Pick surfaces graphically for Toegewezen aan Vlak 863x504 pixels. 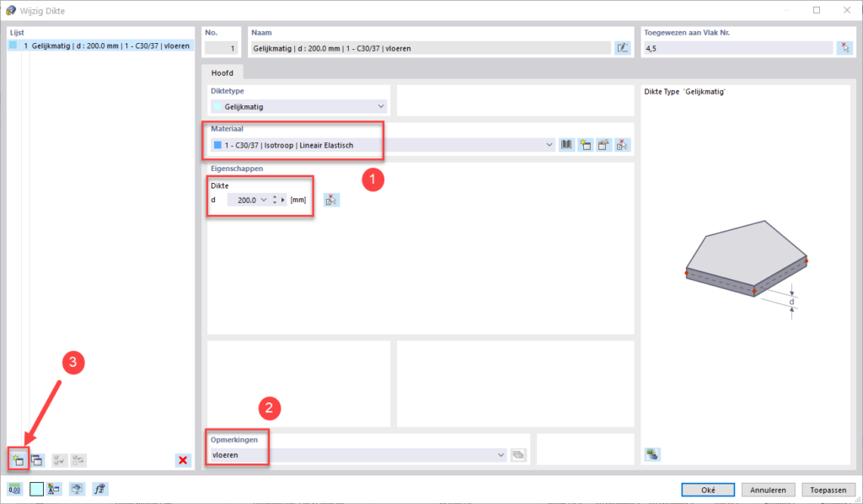coord(844,48)
